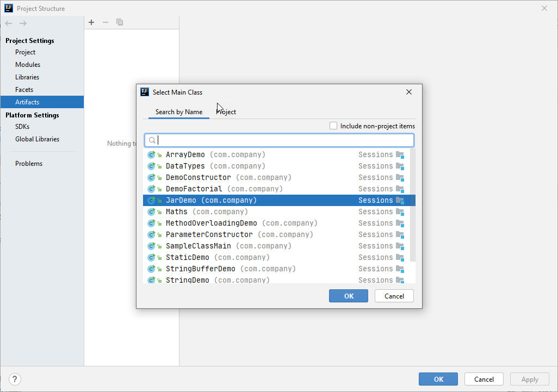Cancel the Select Main Class dialog
The width and height of the screenshot is (558, 392).
pyautogui.click(x=394, y=296)
